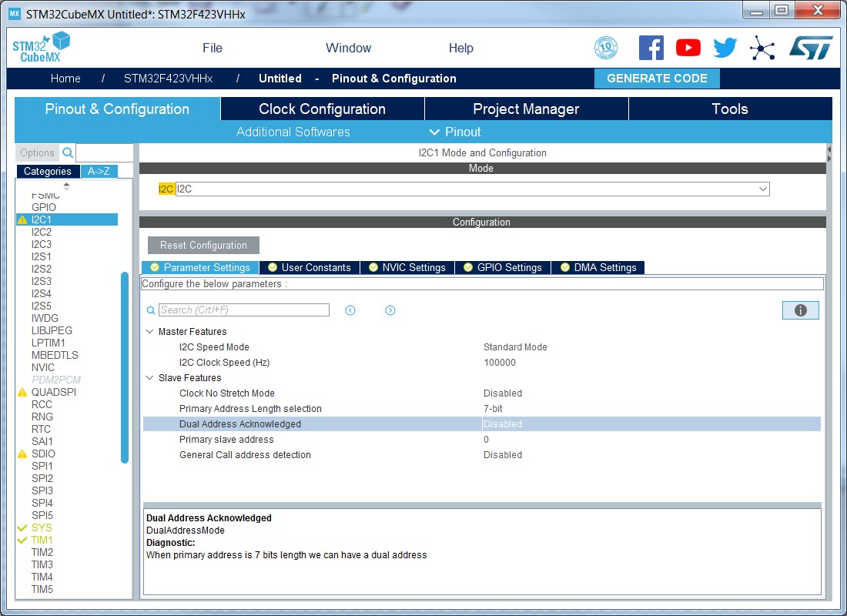Viewport: 847px width, 616px height.
Task: Open the DMA Settings tab
Action: pos(598,267)
